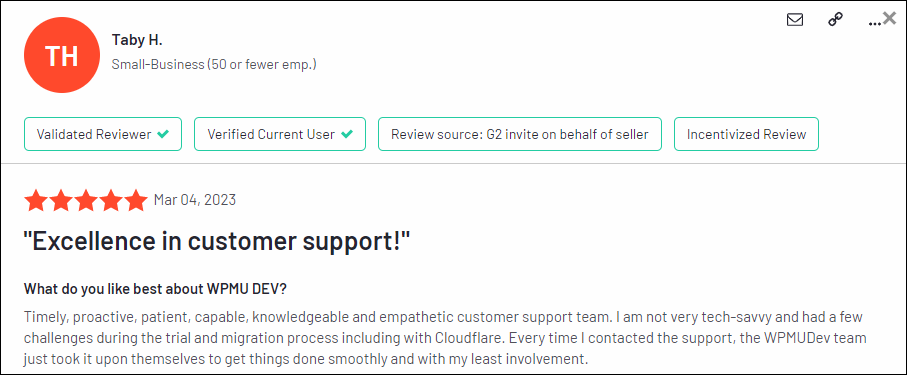Select the Verified Current User badge
This screenshot has height=375, width=907.
coord(280,134)
